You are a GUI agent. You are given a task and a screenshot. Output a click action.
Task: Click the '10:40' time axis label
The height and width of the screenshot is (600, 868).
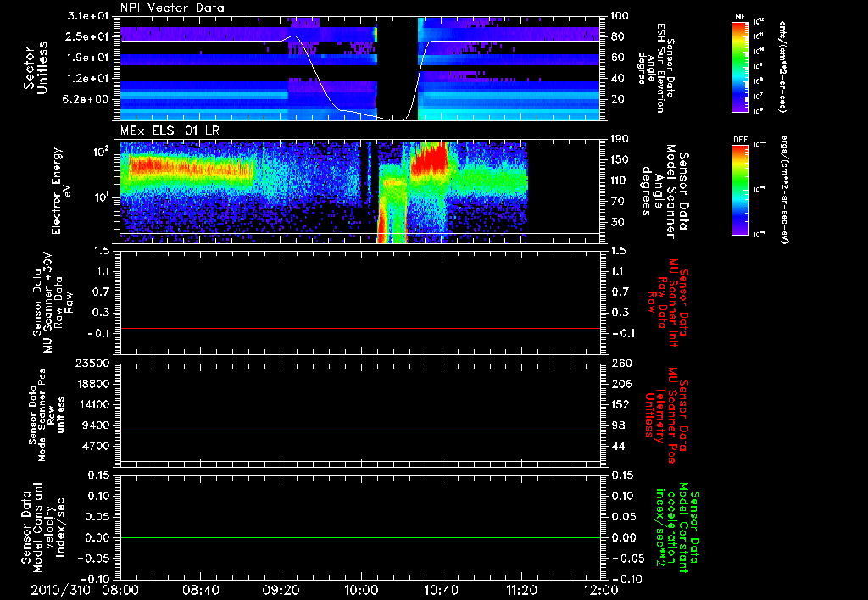click(441, 590)
